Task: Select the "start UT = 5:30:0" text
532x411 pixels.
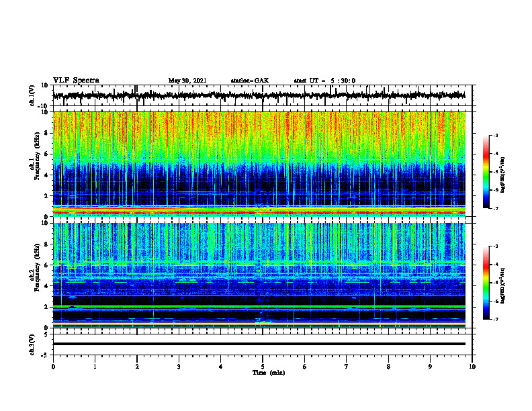Action: click(324, 81)
